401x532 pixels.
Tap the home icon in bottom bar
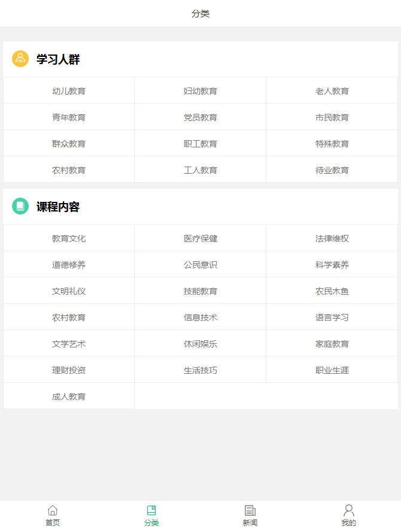(x=53, y=510)
